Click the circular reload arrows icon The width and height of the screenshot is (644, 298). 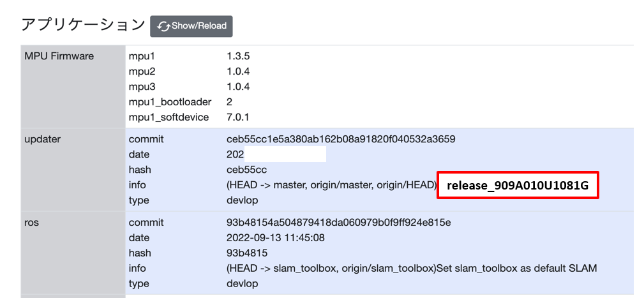click(x=163, y=26)
